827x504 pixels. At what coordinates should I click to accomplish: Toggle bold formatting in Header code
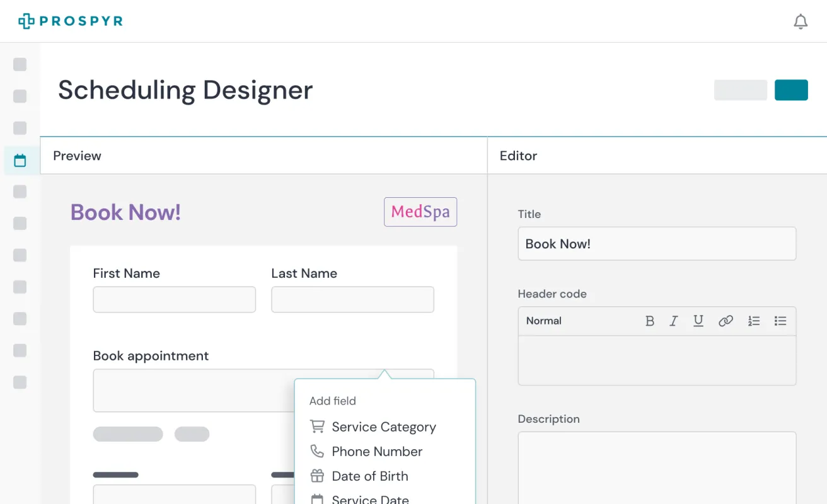tap(650, 321)
